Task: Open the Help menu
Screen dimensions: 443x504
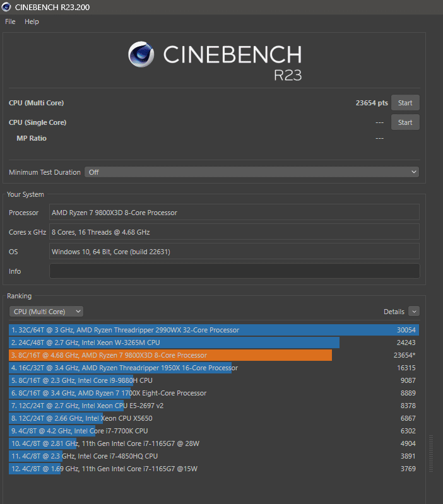Action: point(32,21)
